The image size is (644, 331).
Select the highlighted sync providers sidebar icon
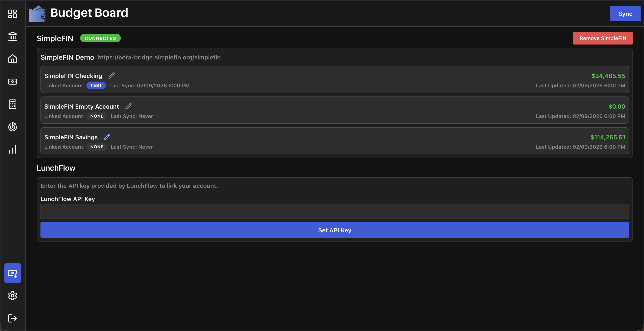coord(13,273)
